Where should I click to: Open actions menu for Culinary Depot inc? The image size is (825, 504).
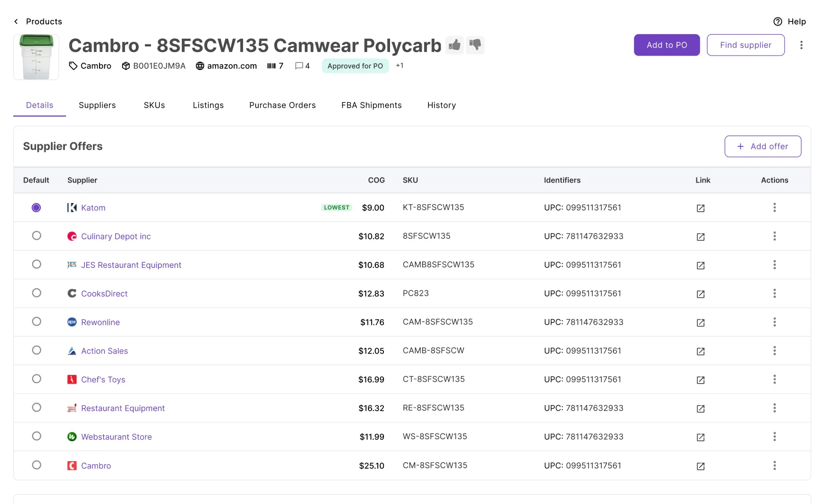point(774,236)
